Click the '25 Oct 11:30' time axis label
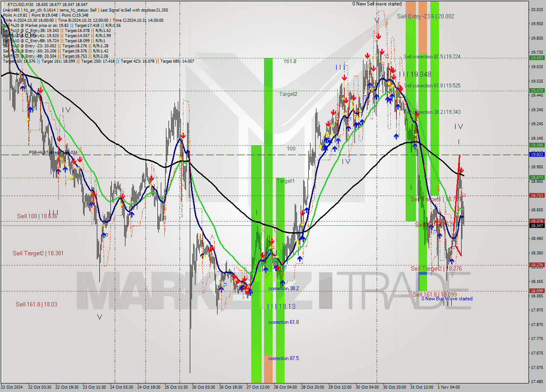This screenshot has height=392, width=546. 176,387
